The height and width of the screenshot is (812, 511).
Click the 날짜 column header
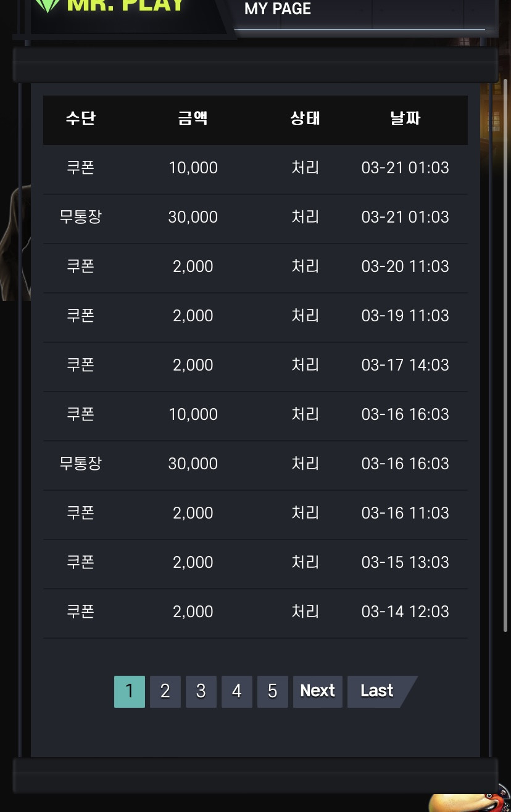coord(405,118)
